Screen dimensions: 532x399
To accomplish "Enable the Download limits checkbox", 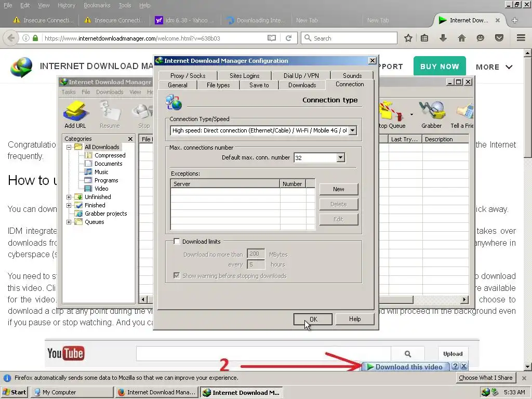I will (x=177, y=241).
